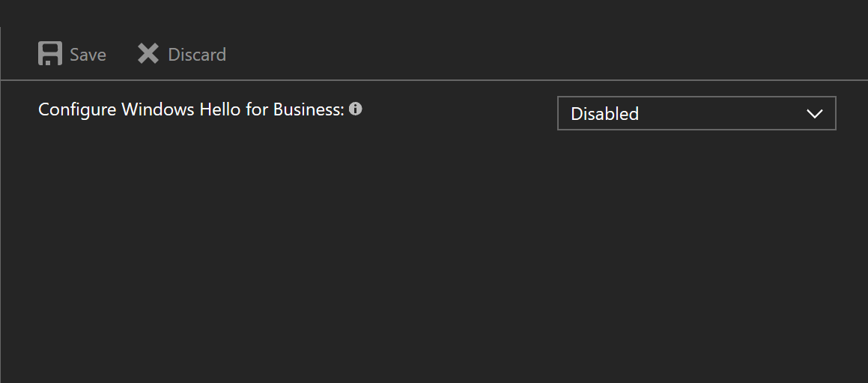Show tooltip for Windows Hello for Business
This screenshot has width=868, height=383.
356,109
